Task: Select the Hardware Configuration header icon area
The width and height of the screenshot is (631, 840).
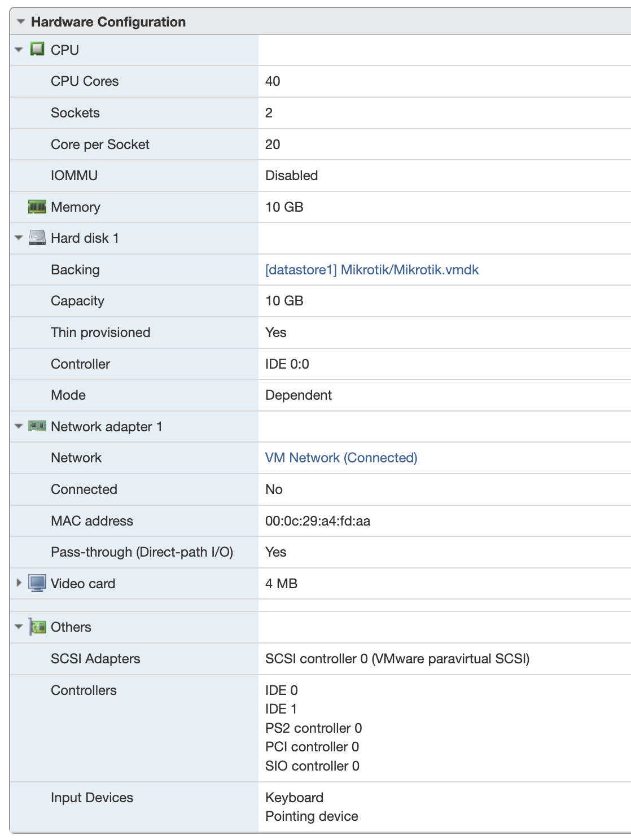Action: click(20, 21)
